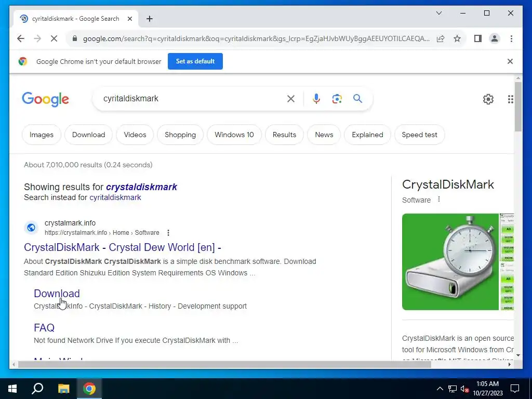532x399 pixels.
Task: Click the Google logo
Action: (46, 99)
